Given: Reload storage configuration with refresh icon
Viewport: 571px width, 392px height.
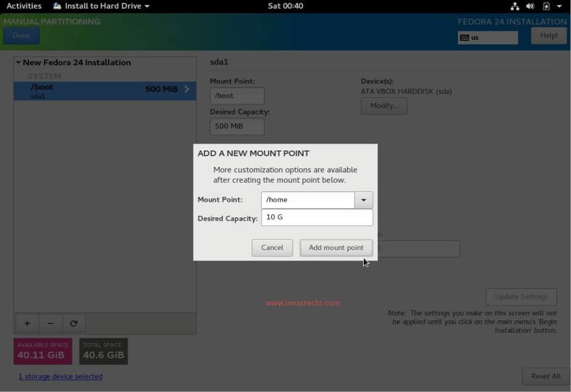Looking at the screenshot, I should click(74, 323).
